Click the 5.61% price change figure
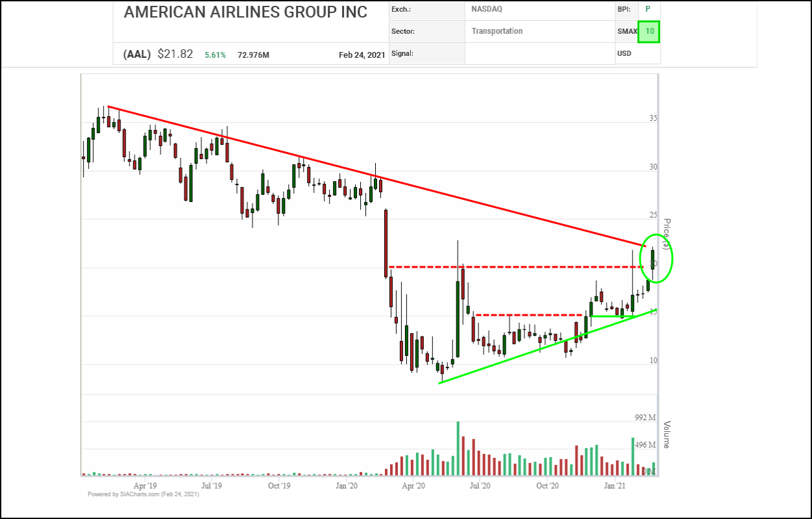The height and width of the screenshot is (519, 812). pos(215,55)
